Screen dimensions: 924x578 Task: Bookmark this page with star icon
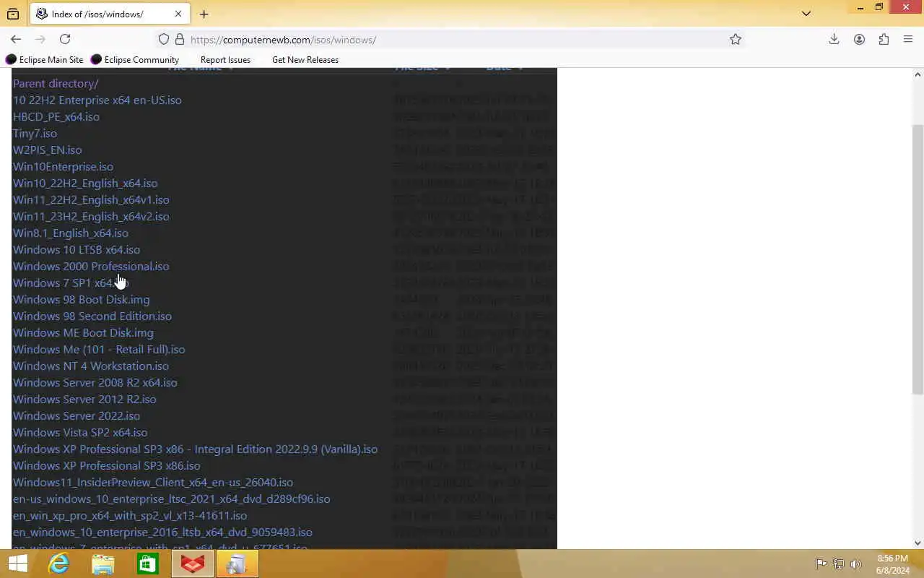tap(736, 40)
